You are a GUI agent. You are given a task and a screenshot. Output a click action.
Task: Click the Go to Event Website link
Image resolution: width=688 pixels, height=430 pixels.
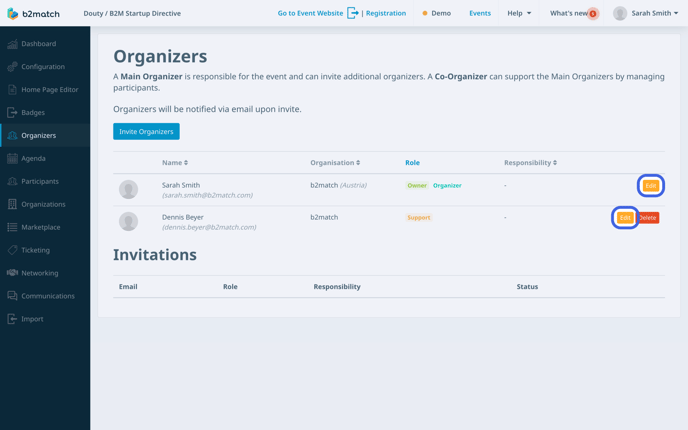point(310,13)
